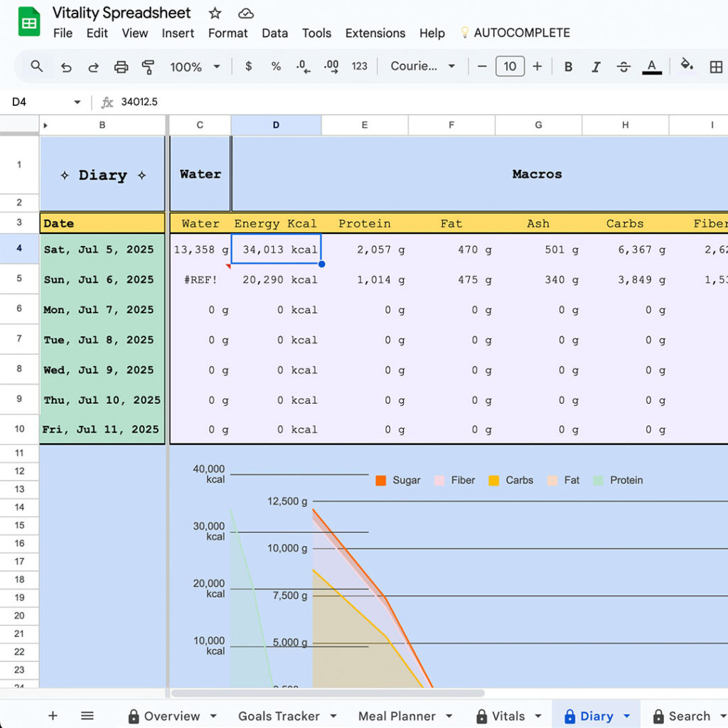This screenshot has height=728, width=728.
Task: Open the Edit menu
Action: [x=97, y=33]
